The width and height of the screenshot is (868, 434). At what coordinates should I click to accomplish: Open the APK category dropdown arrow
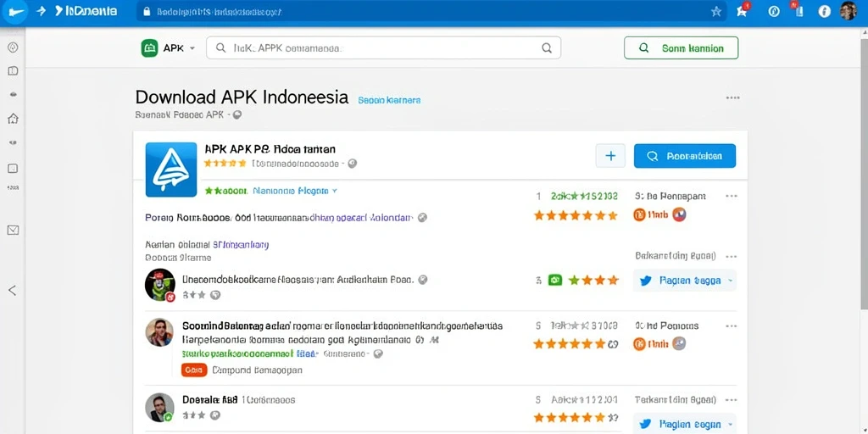(192, 48)
